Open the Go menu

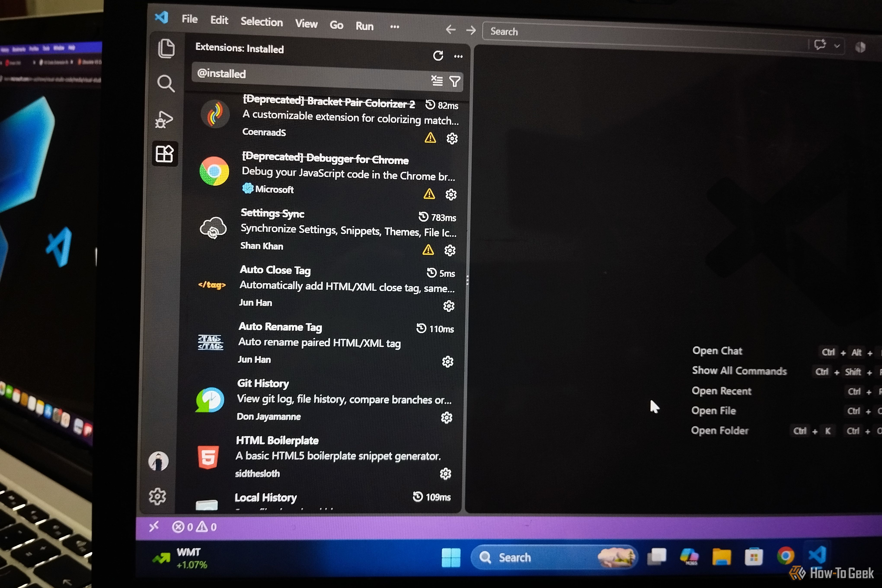[336, 25]
